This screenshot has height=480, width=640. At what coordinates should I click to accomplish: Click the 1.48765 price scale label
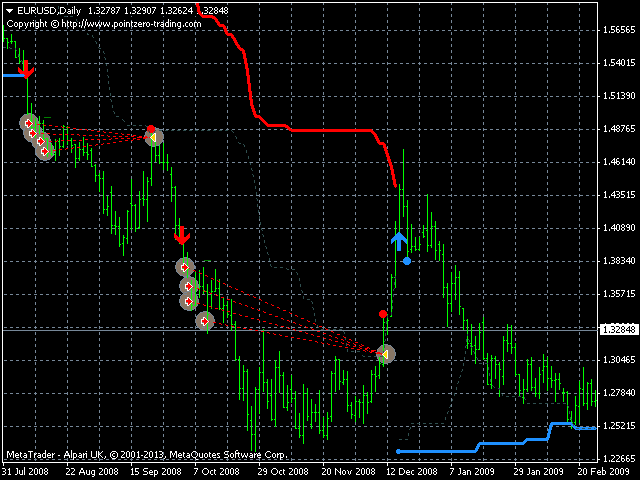pos(619,129)
